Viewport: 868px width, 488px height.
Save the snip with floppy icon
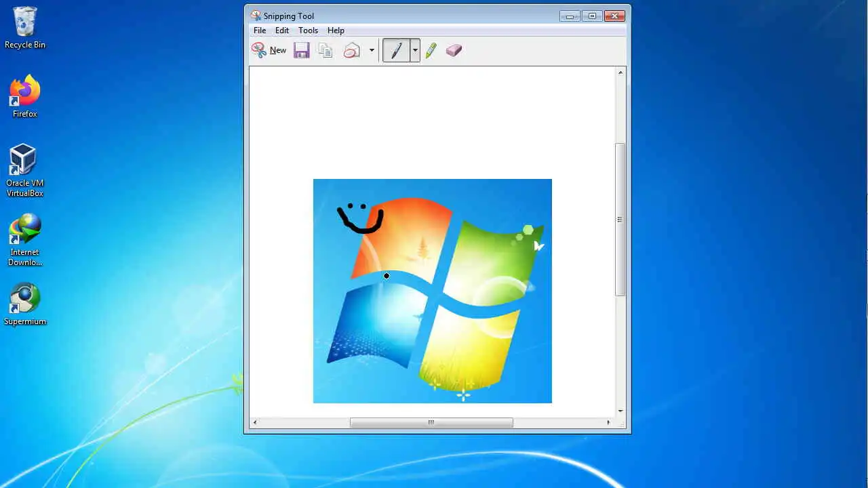302,50
